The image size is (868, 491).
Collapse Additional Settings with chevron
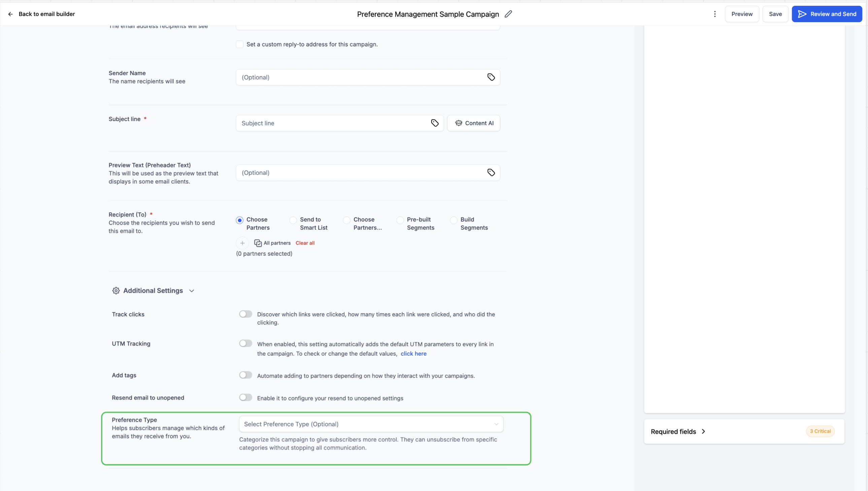point(192,291)
